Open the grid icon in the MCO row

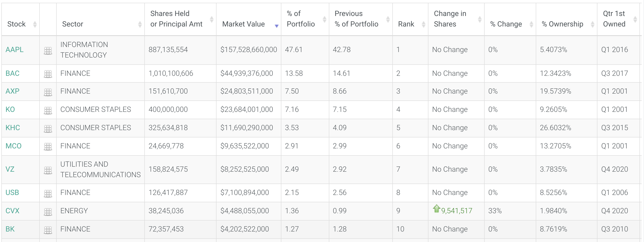coord(48,147)
